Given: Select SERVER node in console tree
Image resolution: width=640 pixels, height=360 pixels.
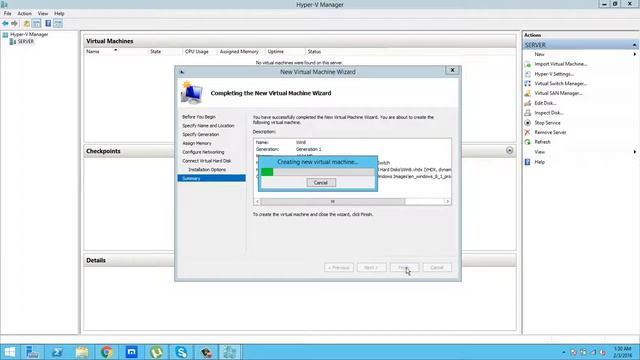Looking at the screenshot, I should pyautogui.click(x=26, y=42).
